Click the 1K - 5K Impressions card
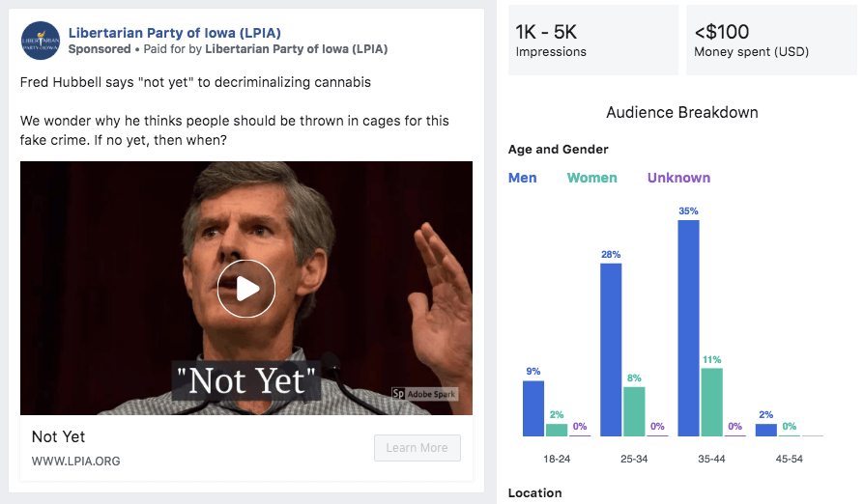The height and width of the screenshot is (504, 864). pyautogui.click(x=592, y=41)
